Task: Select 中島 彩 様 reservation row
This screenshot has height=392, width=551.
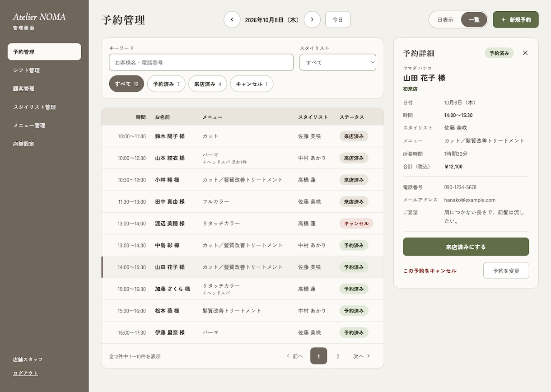Action: 243,245
